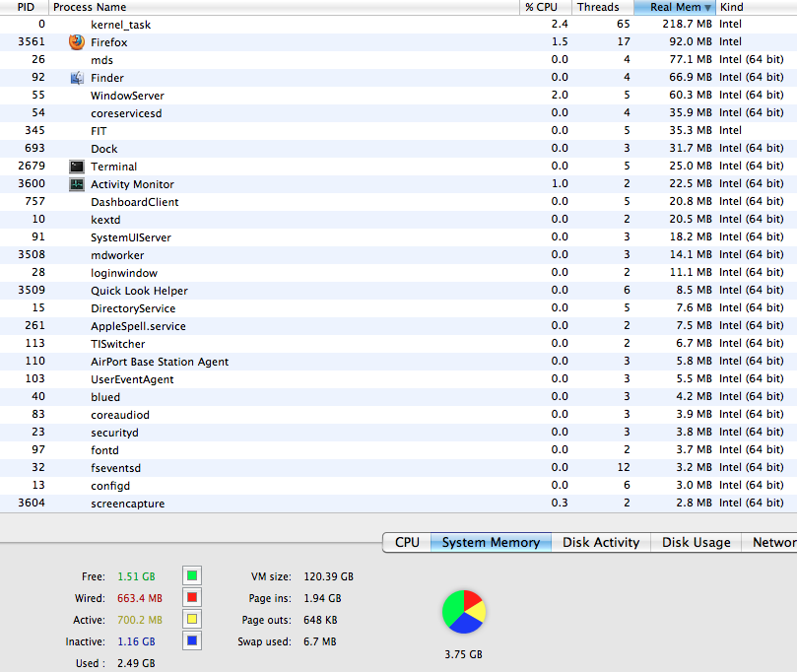Viewport: 797px width, 672px height.
Task: Click the Terminal icon in process list
Action: point(77,167)
